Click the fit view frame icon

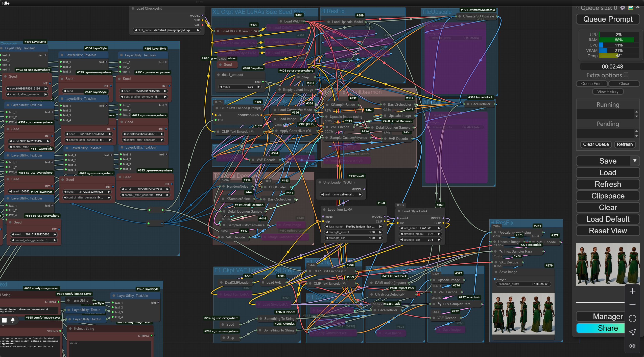(x=632, y=318)
